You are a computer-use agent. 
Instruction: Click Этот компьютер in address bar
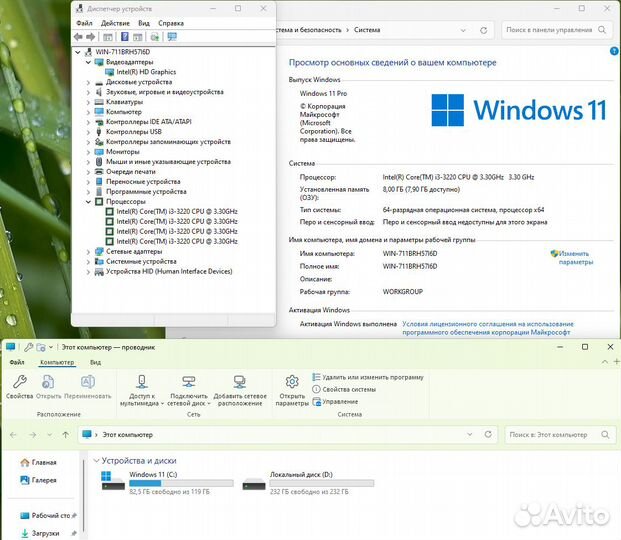coord(128,435)
